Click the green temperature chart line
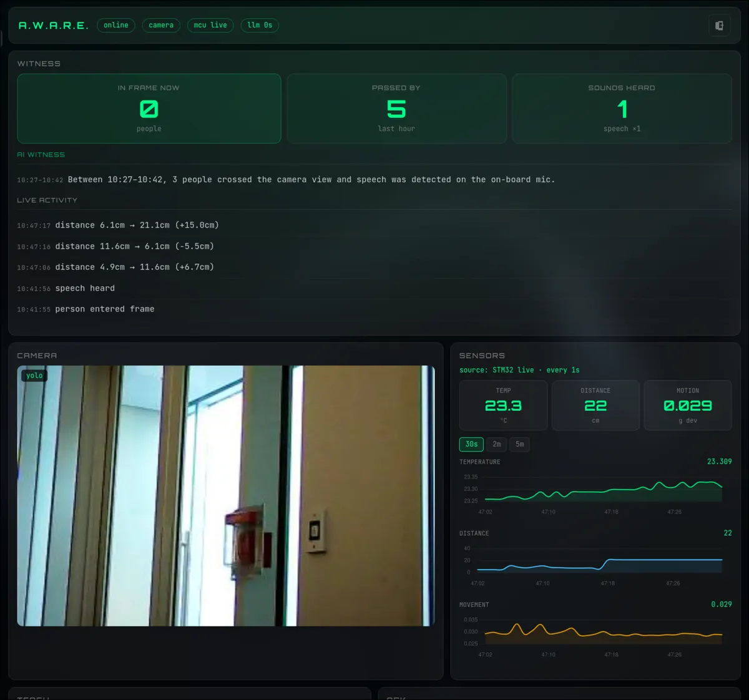Screen dimensions: 749x700 click(604, 490)
